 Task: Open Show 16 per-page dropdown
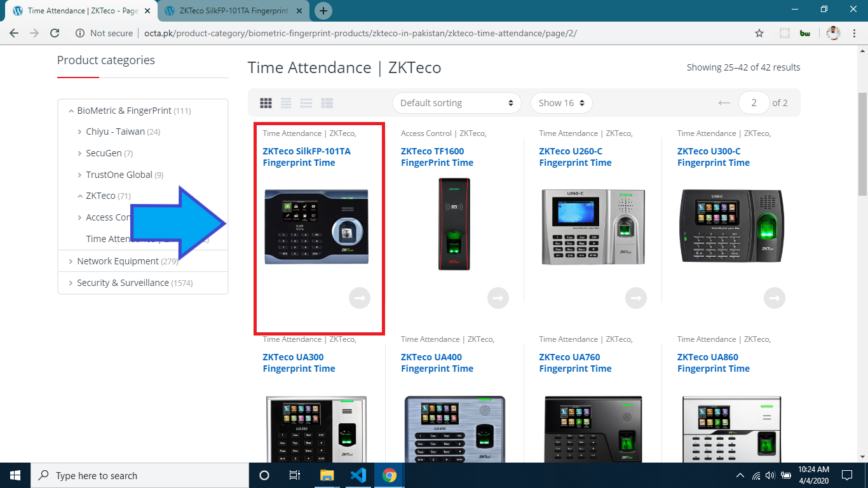562,103
